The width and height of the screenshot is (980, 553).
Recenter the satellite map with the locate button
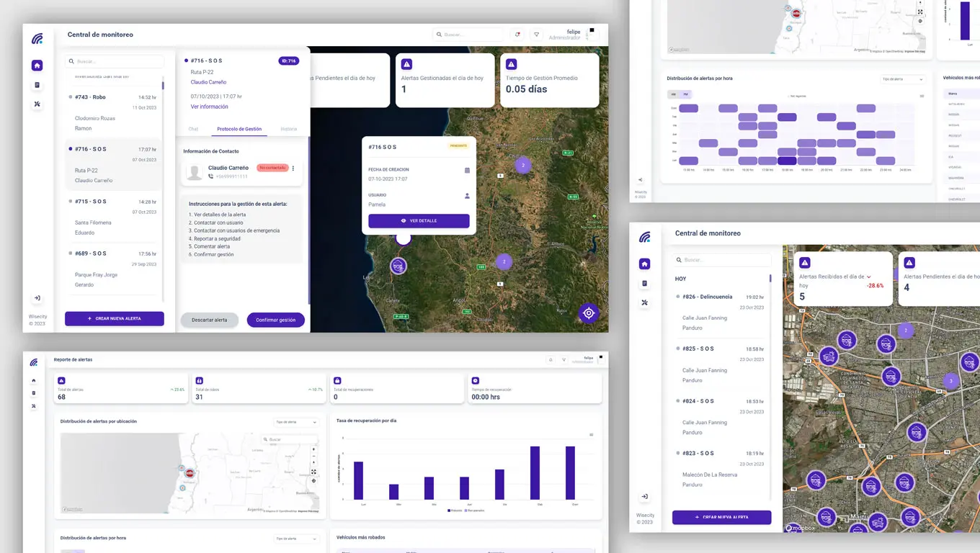click(589, 313)
